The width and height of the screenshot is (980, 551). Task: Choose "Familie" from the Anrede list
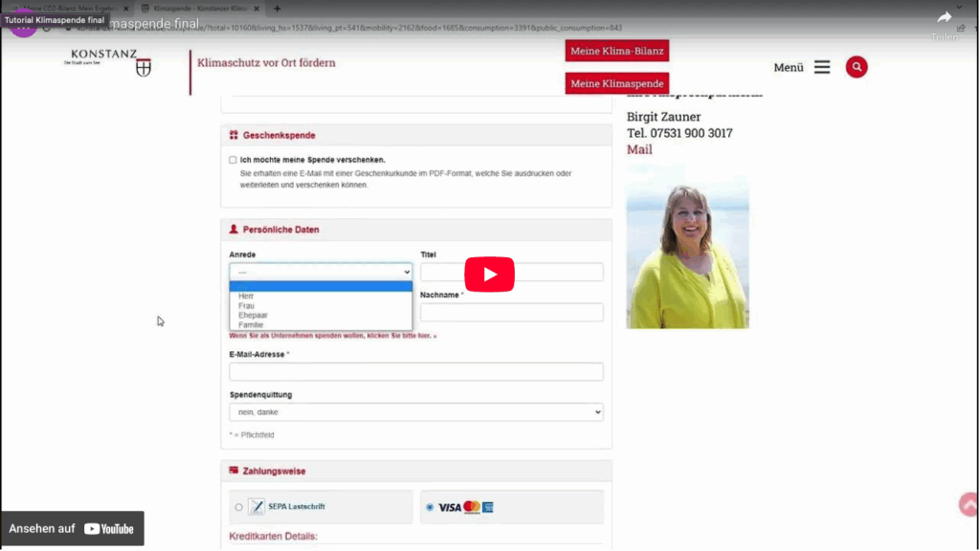coord(251,325)
